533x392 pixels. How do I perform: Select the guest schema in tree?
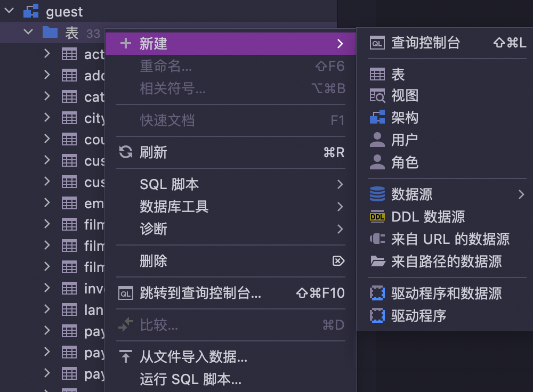(x=64, y=11)
